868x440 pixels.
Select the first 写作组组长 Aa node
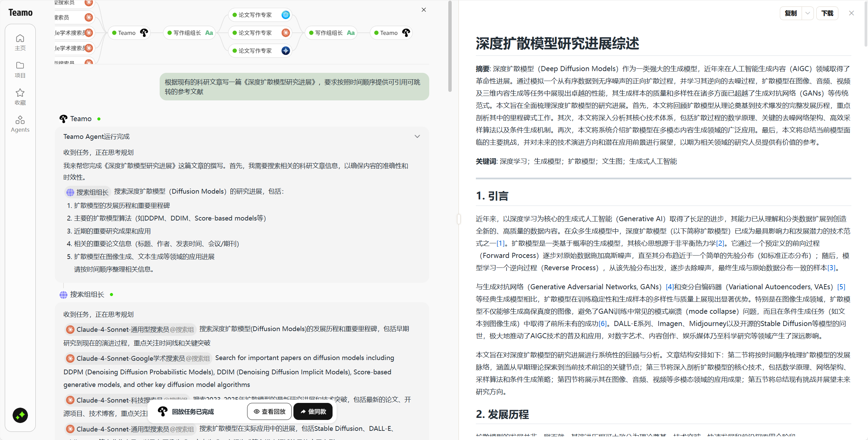pyautogui.click(x=190, y=33)
